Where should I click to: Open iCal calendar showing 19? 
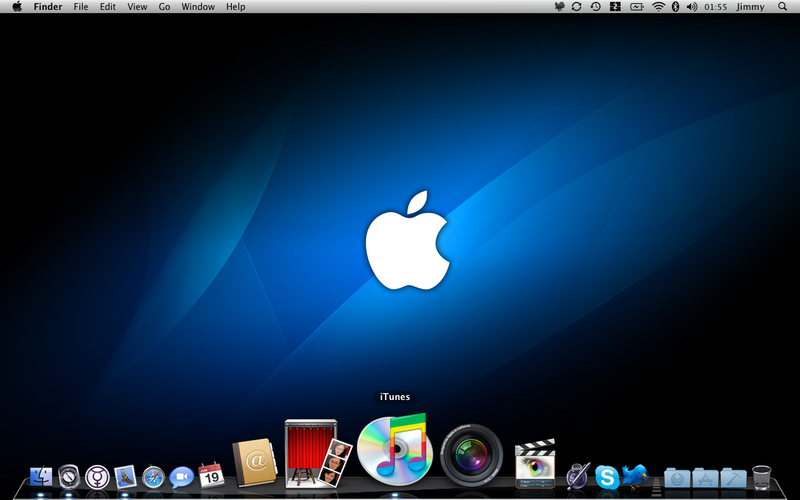point(211,476)
